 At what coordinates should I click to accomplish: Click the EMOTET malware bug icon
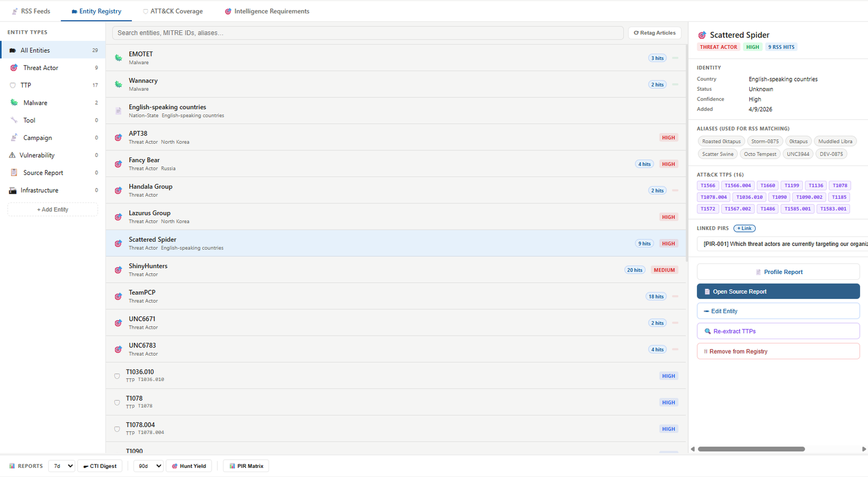click(118, 58)
